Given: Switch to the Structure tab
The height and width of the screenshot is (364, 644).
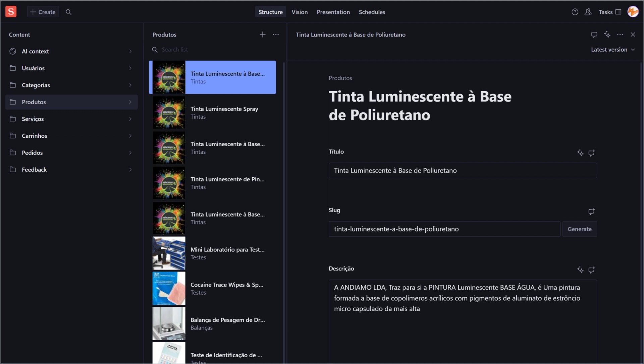Looking at the screenshot, I should pyautogui.click(x=270, y=12).
